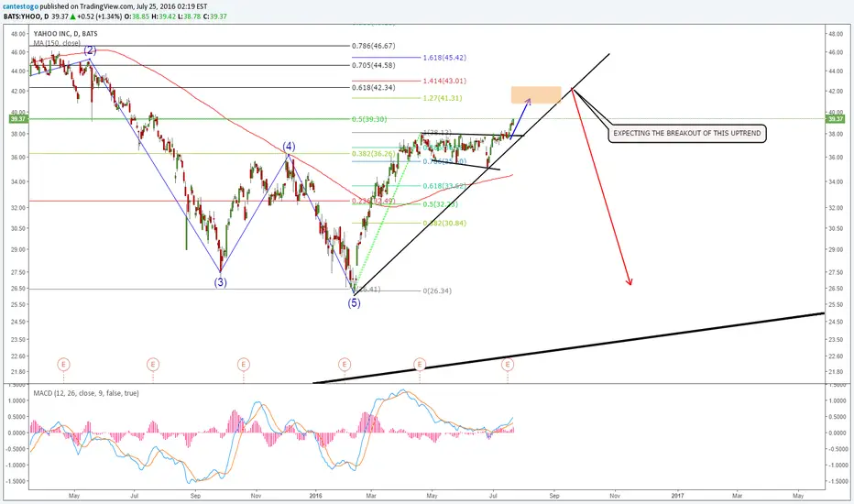Click Fibonacci label 0.705(44.58)
The image size is (854, 504).
point(374,65)
